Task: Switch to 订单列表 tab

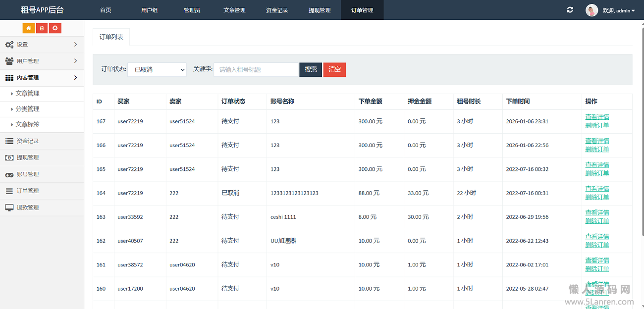Action: 111,37
